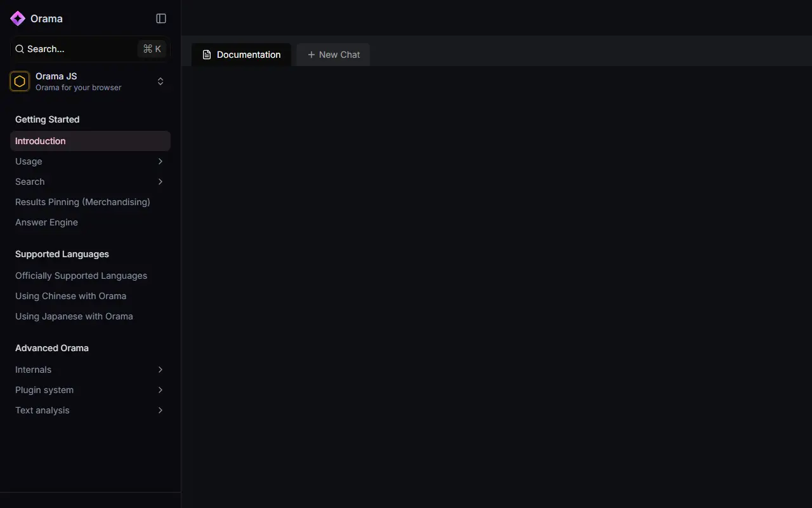
Task: Click the Orama logo icon
Action: (18, 18)
